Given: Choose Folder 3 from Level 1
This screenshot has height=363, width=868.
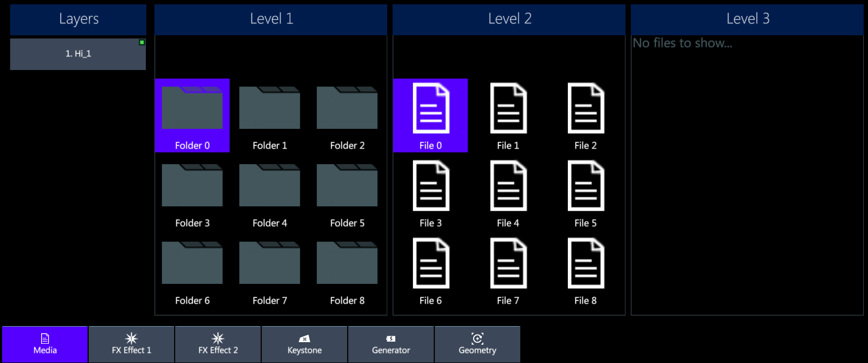Looking at the screenshot, I should click(x=192, y=193).
